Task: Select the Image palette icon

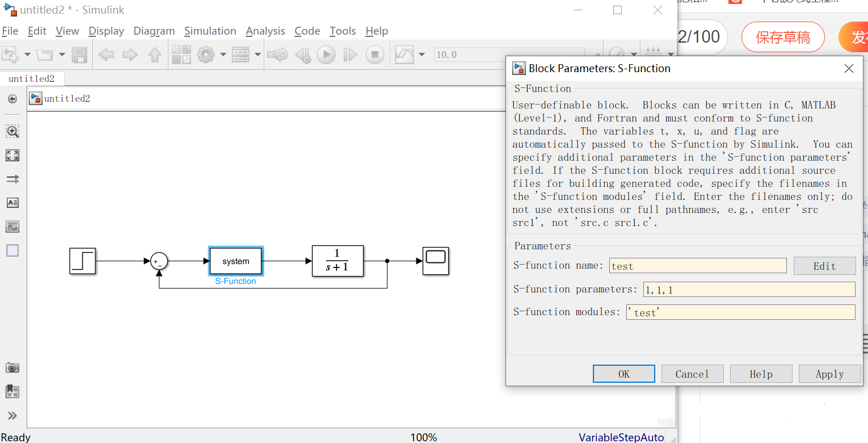Action: pos(12,227)
